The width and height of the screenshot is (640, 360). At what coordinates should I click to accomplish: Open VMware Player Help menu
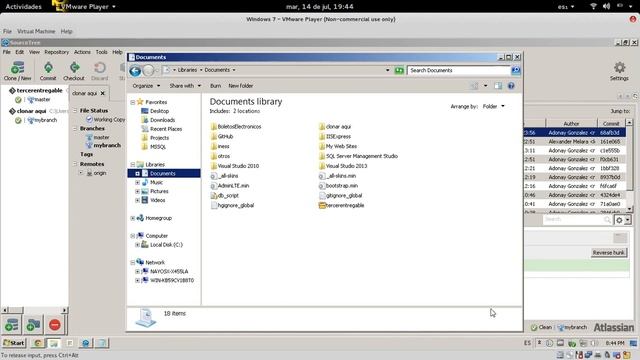click(x=66, y=31)
